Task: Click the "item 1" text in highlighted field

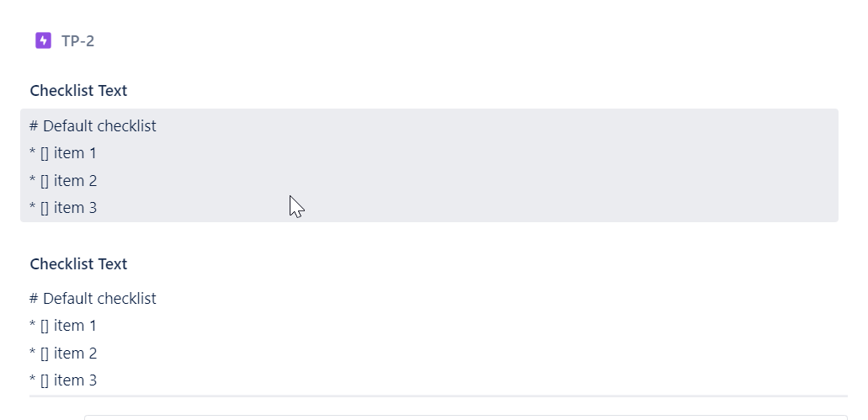Action: (x=75, y=153)
